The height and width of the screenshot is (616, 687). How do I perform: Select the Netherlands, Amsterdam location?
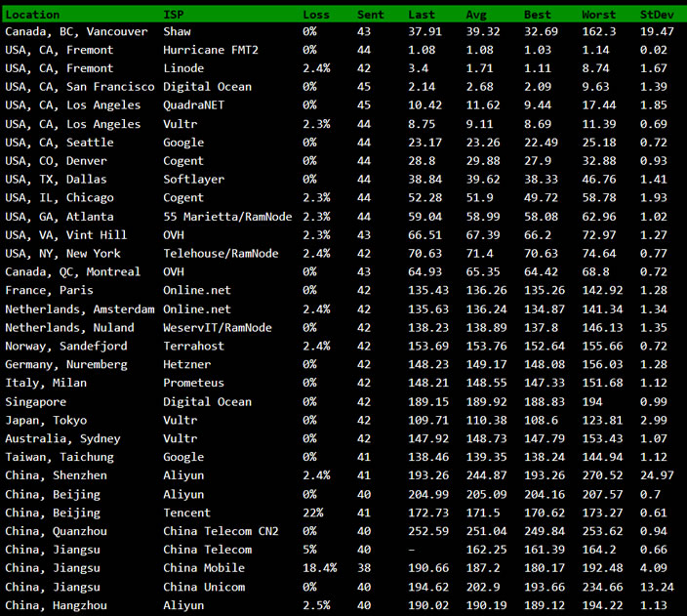coord(80,309)
